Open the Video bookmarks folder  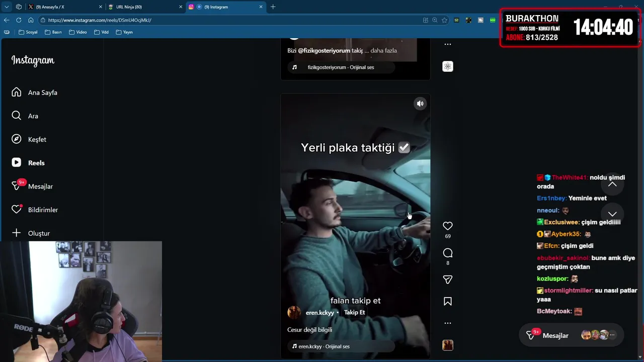pos(78,32)
